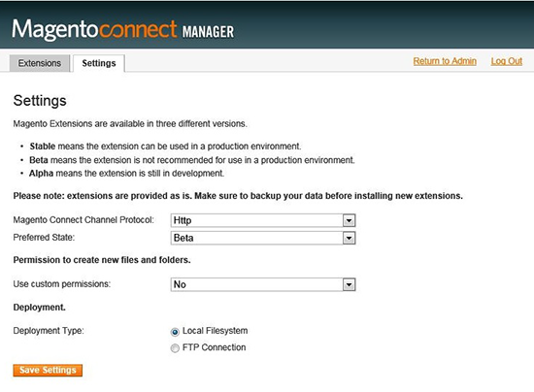Screen dimensions: 534x392
Task: Open the Settings tab
Action: click(99, 63)
